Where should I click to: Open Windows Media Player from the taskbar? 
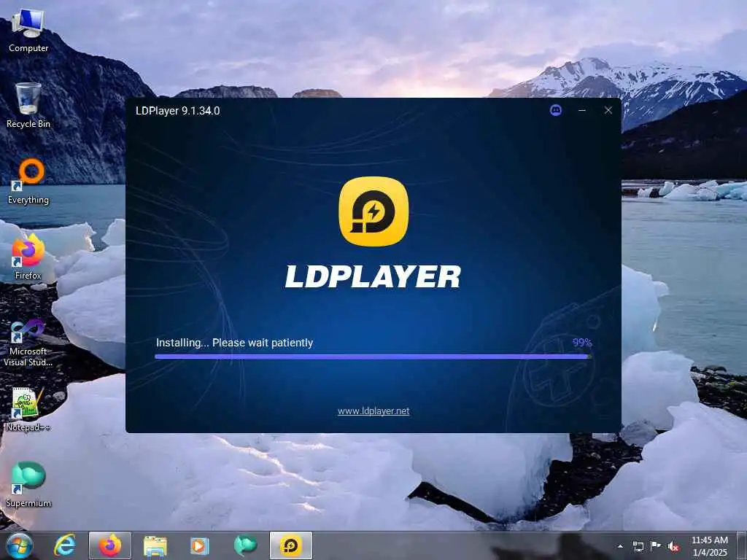tap(200, 545)
